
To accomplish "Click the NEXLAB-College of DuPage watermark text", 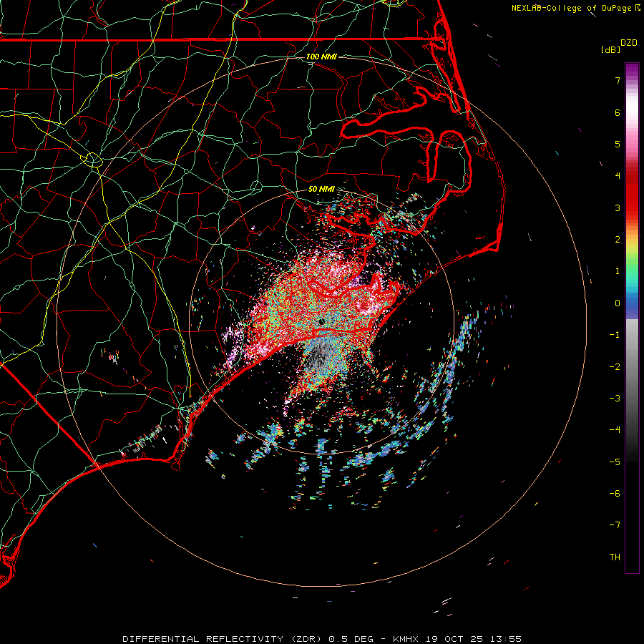I will pos(575,8).
